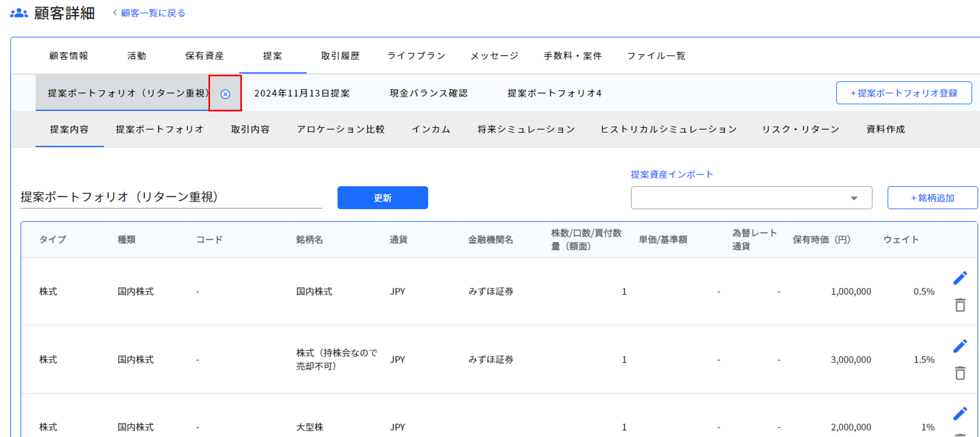Screen dimensions: 980x437
Task: Close the 提案ポートフォリオ（リターン重視） tab with the X icon
Action: tap(225, 94)
